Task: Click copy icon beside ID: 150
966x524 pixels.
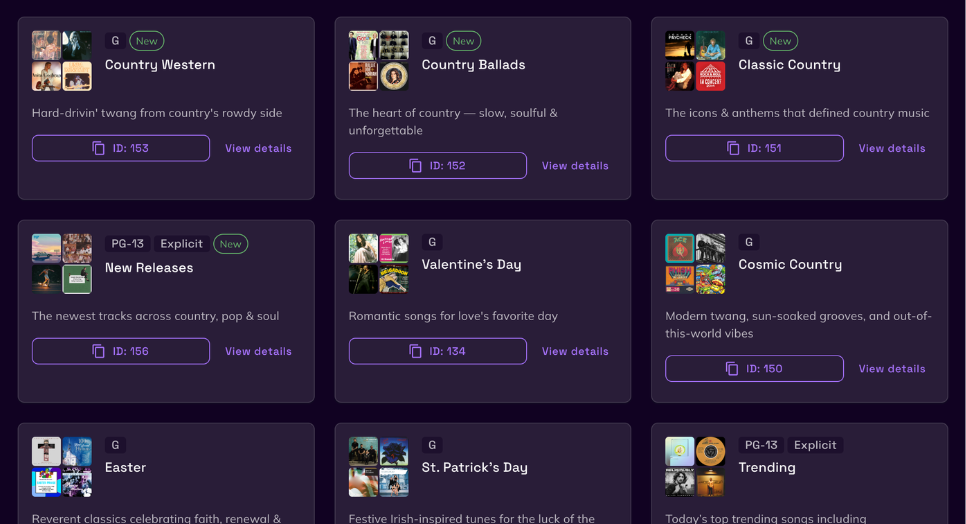Action: tap(733, 369)
